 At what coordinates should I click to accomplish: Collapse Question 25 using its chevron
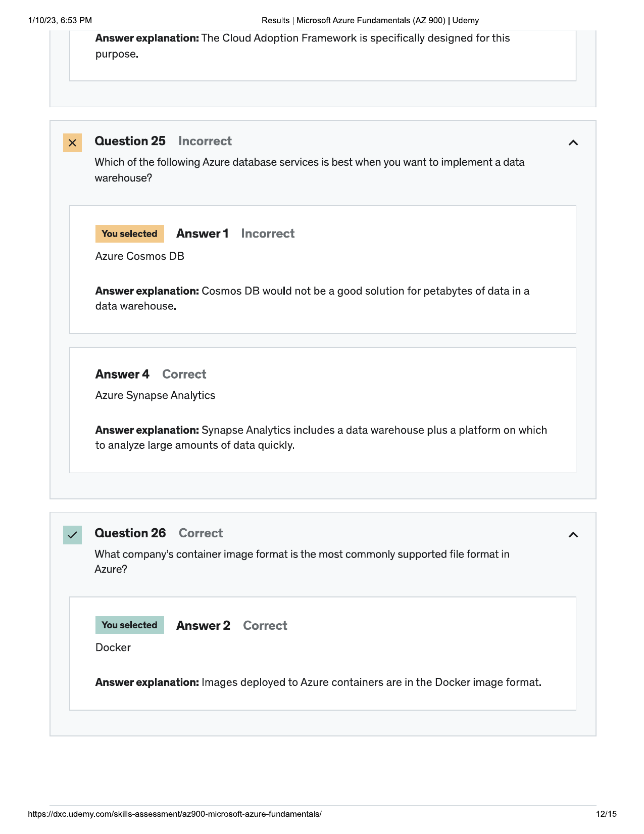point(573,143)
